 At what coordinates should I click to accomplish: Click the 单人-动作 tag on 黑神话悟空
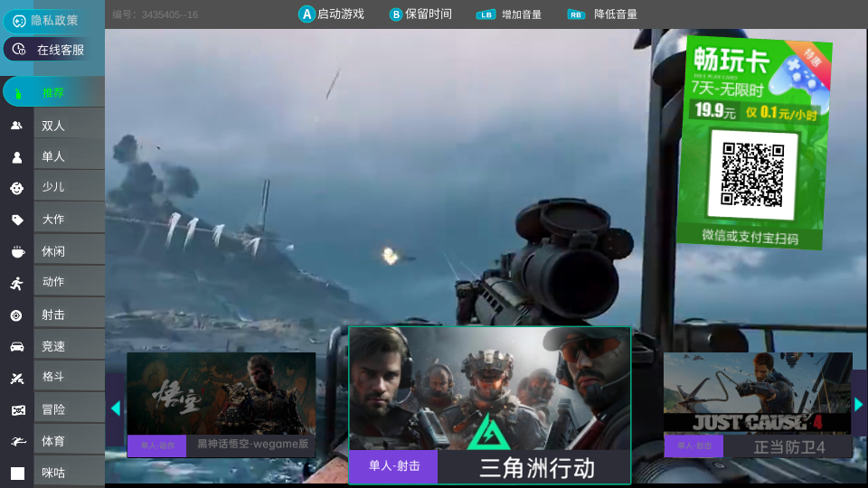(x=157, y=446)
